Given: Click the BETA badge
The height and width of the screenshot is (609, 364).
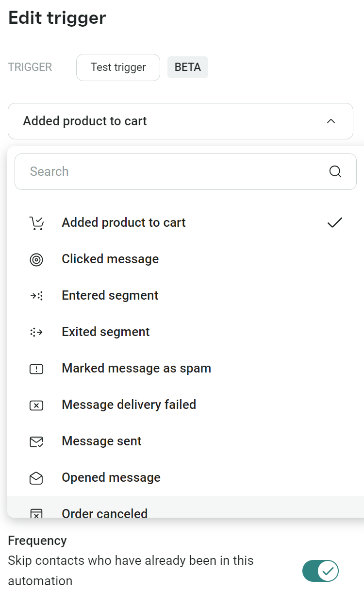Looking at the screenshot, I should [188, 67].
